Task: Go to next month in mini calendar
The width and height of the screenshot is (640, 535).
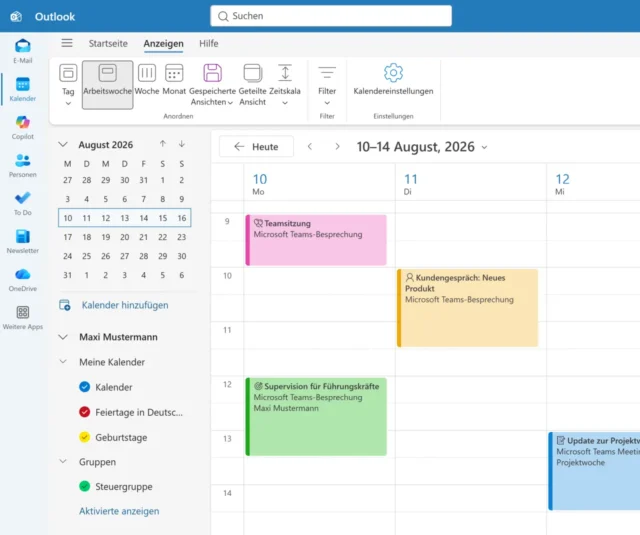Action: tap(182, 144)
